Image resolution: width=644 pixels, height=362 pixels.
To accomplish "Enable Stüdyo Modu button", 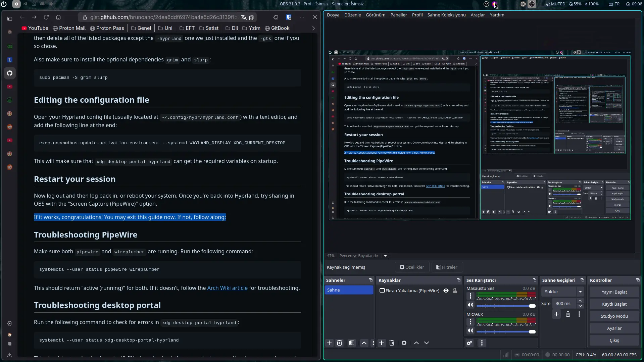I will (x=614, y=316).
